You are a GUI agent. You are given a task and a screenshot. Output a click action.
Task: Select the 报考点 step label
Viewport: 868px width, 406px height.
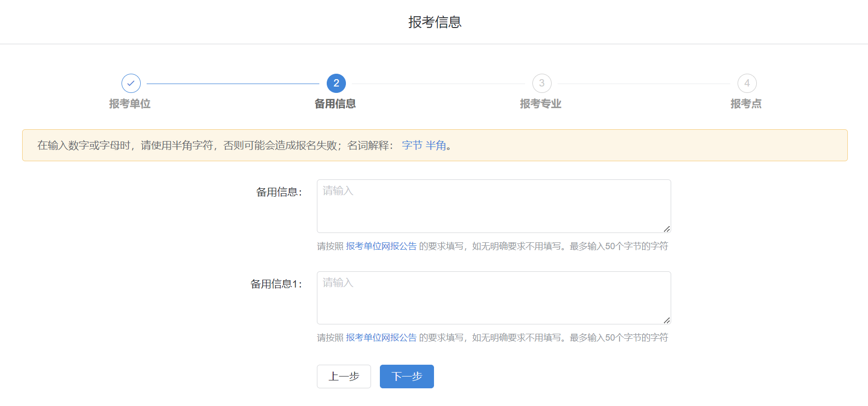coord(745,104)
